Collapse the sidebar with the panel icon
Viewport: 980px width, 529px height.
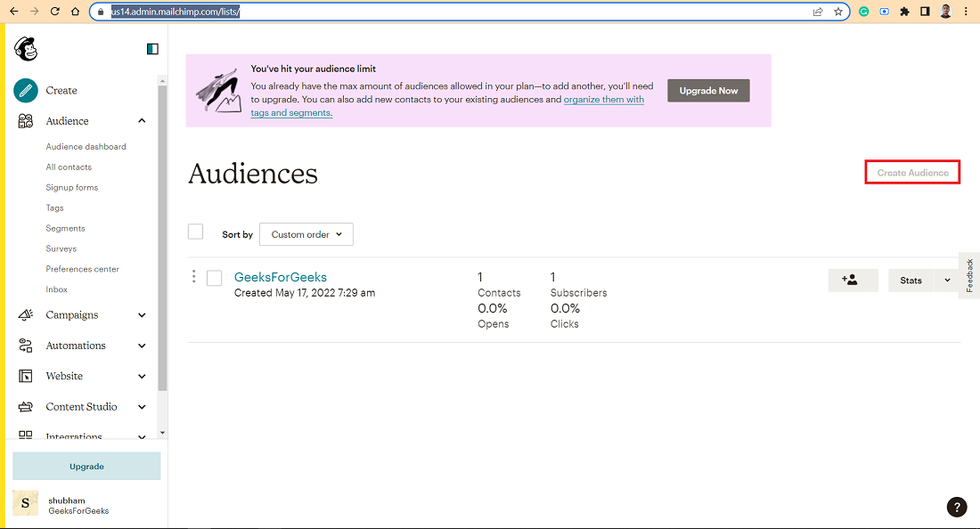152,49
